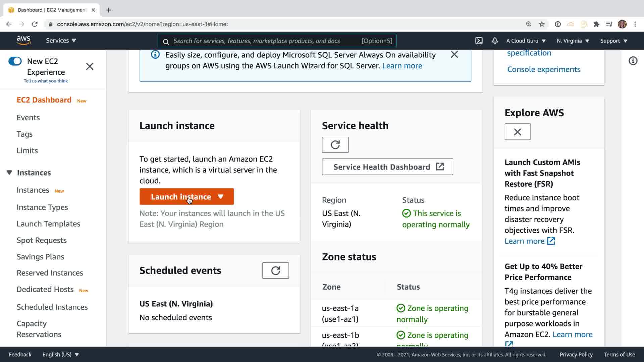Collapse the Instances navigation section

tap(9, 173)
